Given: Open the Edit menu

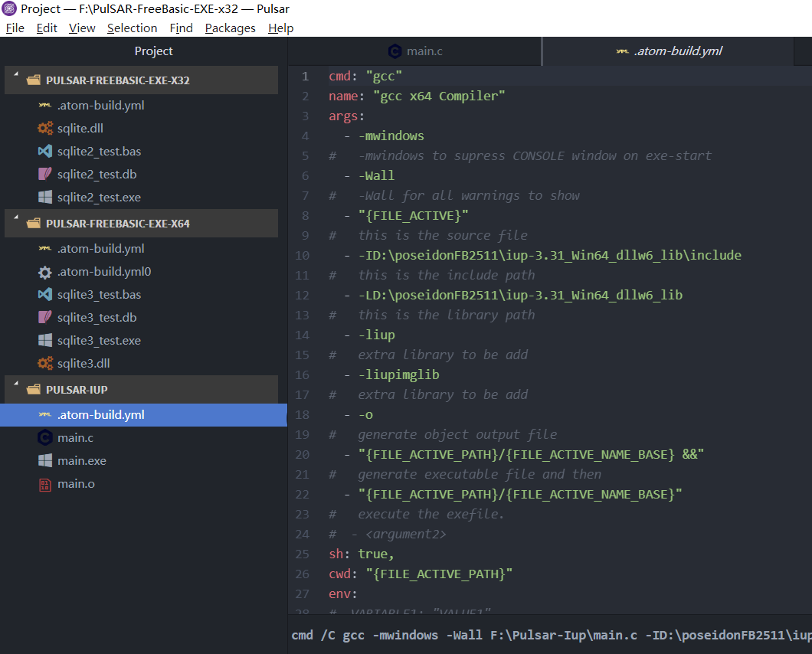Looking at the screenshot, I should tap(47, 28).
